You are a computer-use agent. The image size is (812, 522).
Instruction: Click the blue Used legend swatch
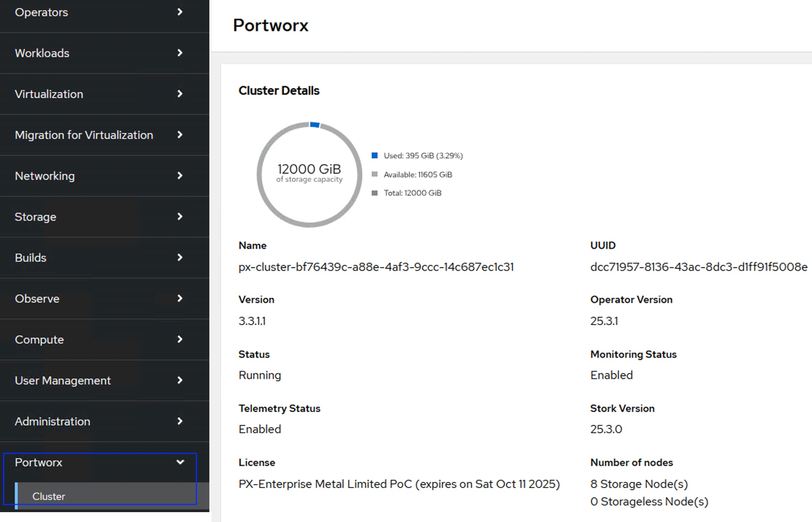[x=375, y=156]
